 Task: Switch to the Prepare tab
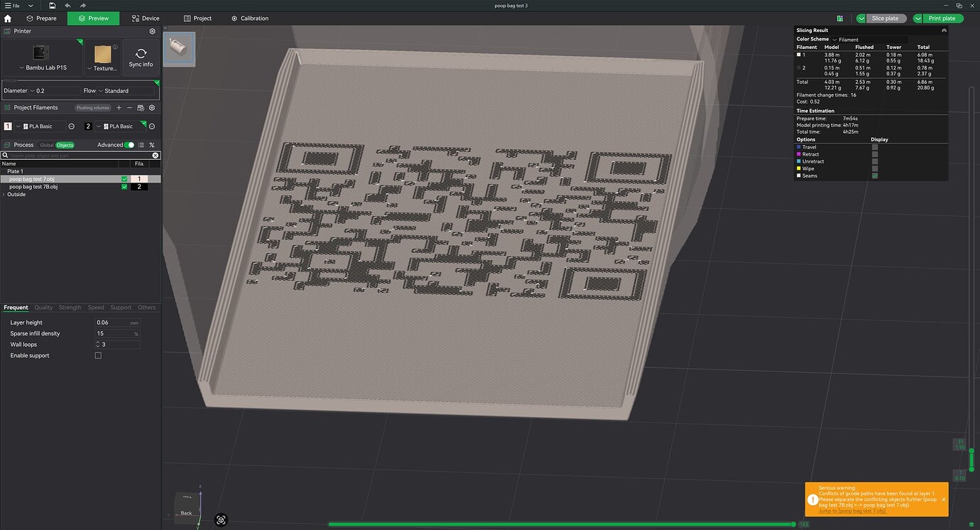click(42, 18)
